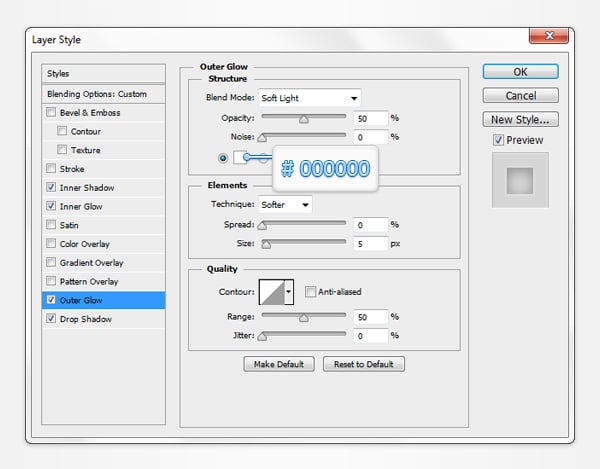Click the Opacity slider track
Image resolution: width=600 pixels, height=469 pixels.
tap(303, 117)
